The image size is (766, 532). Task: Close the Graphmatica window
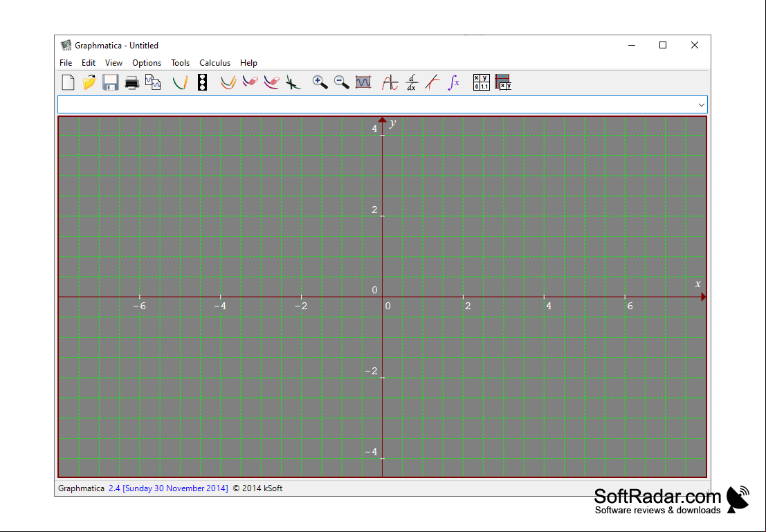[x=695, y=45]
